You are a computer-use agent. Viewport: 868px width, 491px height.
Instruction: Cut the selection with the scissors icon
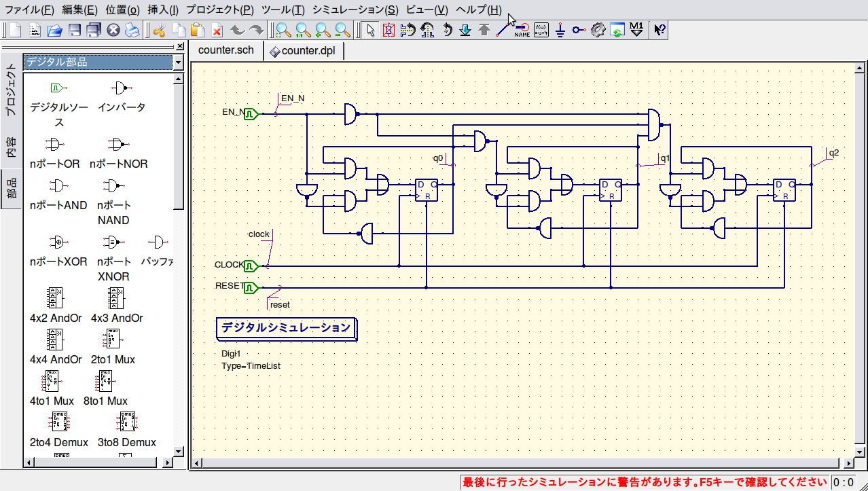(x=159, y=30)
